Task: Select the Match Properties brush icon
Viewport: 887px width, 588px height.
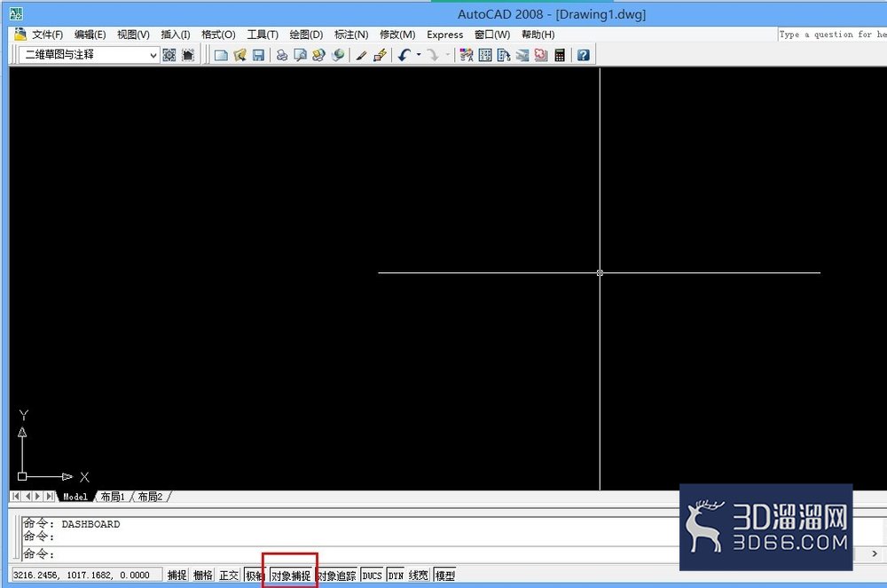Action: [361, 55]
